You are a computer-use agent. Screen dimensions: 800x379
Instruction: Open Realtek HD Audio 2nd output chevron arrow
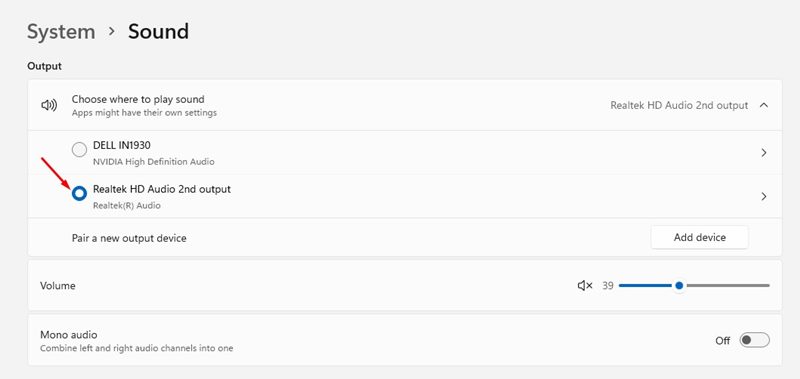[764, 196]
